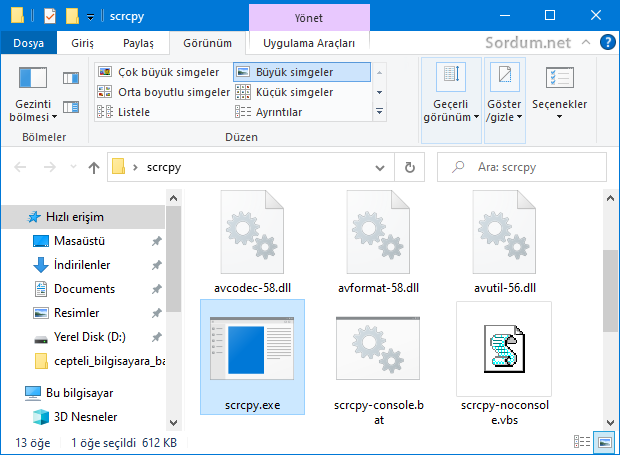The image size is (620, 455).
Task: Open 3D Nesneler in navigation pane
Action: 85,417
